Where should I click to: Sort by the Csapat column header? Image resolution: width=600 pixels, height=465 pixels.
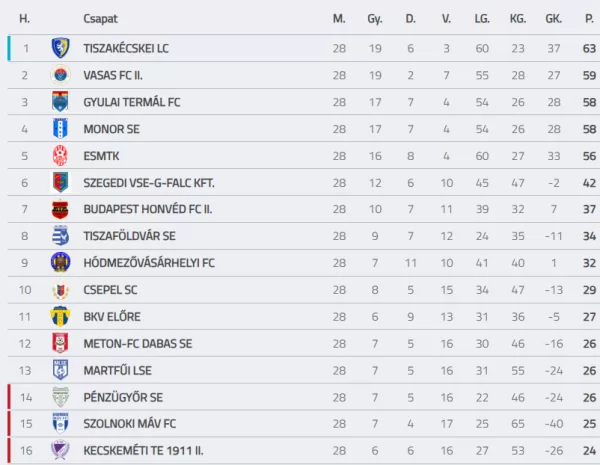[100, 18]
